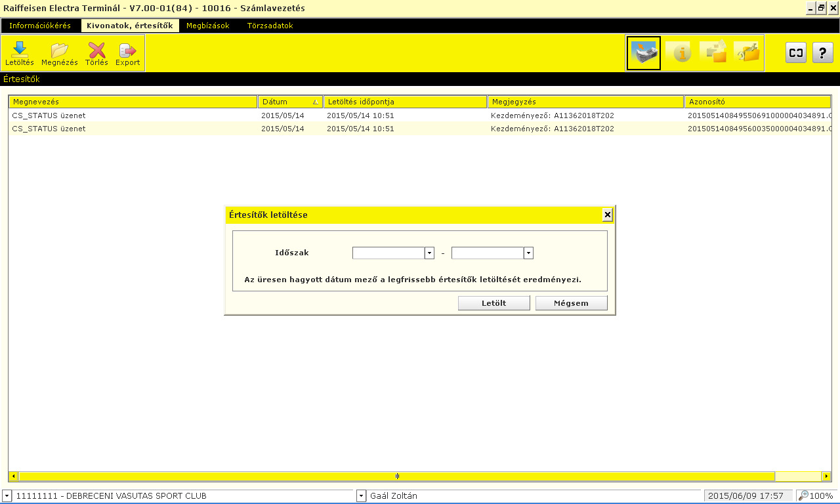Click the Megjegyzés column header
Screen dimensions: 840x504
pyautogui.click(x=586, y=102)
